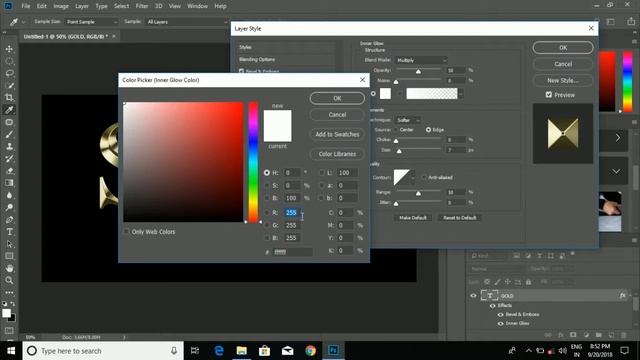Open the gradient picker dropdown arrow
The width and height of the screenshot is (640, 360).
(x=461, y=94)
